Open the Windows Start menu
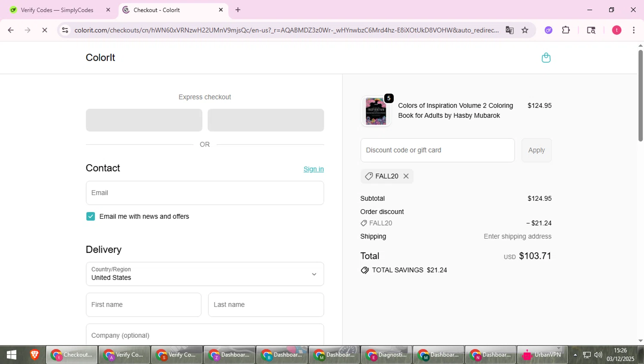Image resolution: width=644 pixels, height=364 pixels. click(x=12, y=355)
